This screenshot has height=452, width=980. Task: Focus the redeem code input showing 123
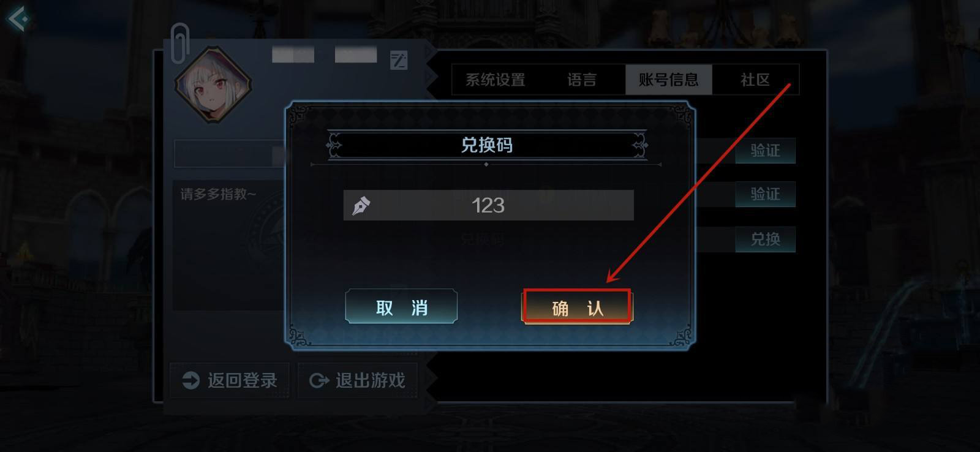tap(488, 205)
